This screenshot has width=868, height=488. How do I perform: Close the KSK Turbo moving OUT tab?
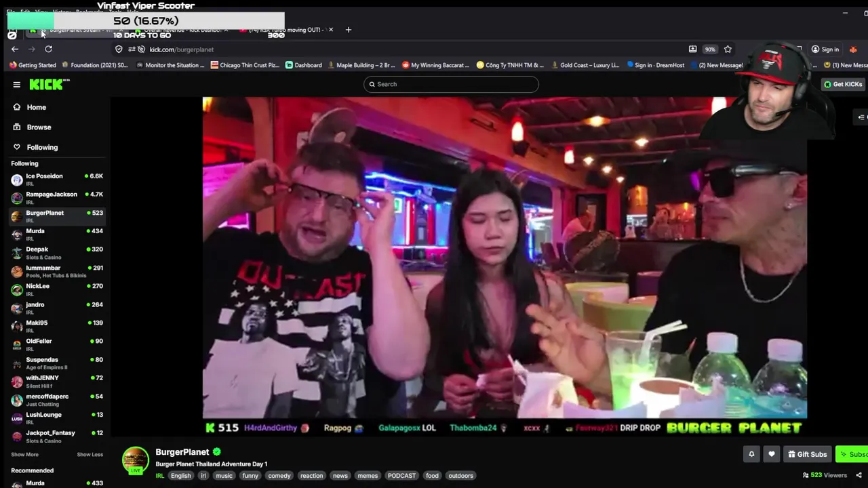pos(331,30)
